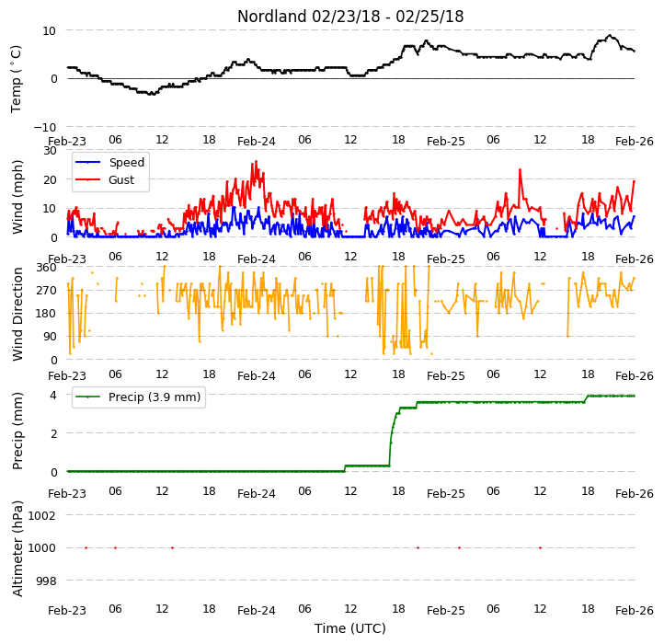Click the Time (UTC) x-axis label

click(350, 628)
